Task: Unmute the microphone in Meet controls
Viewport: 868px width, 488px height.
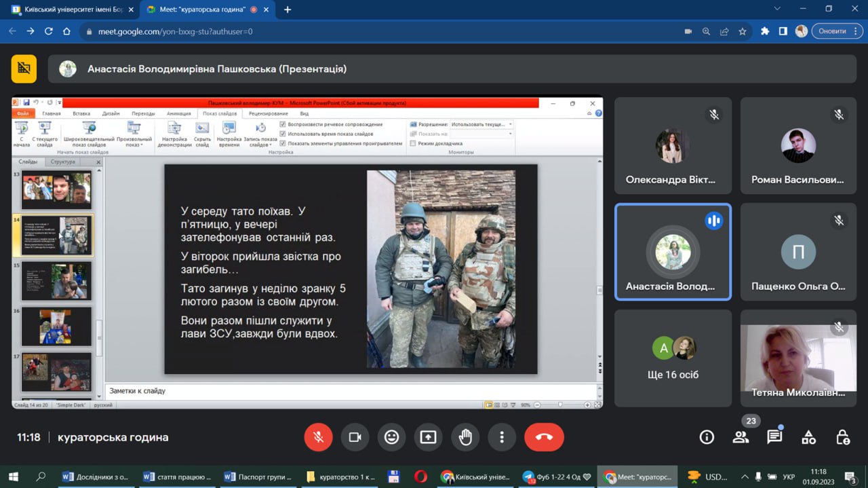Action: (318, 437)
